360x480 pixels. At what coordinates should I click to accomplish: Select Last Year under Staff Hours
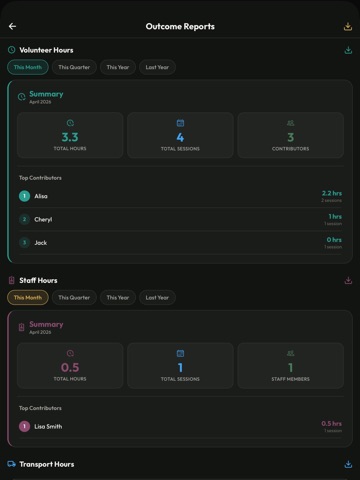click(157, 298)
